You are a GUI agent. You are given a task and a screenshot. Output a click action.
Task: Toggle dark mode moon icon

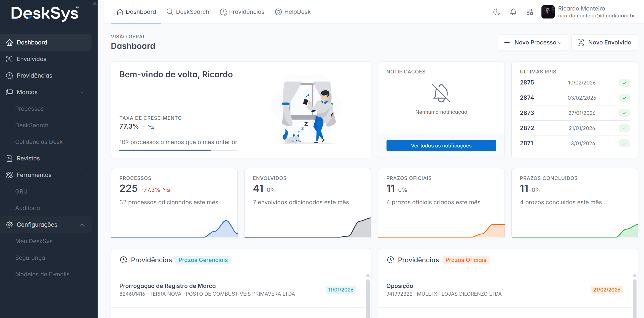point(497,12)
